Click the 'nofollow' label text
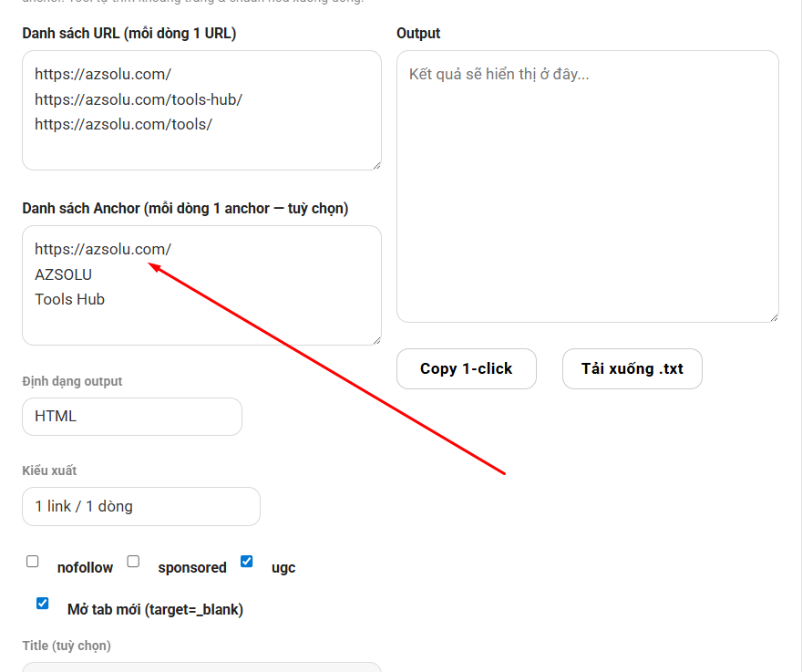This screenshot has height=672, width=802. click(x=85, y=567)
